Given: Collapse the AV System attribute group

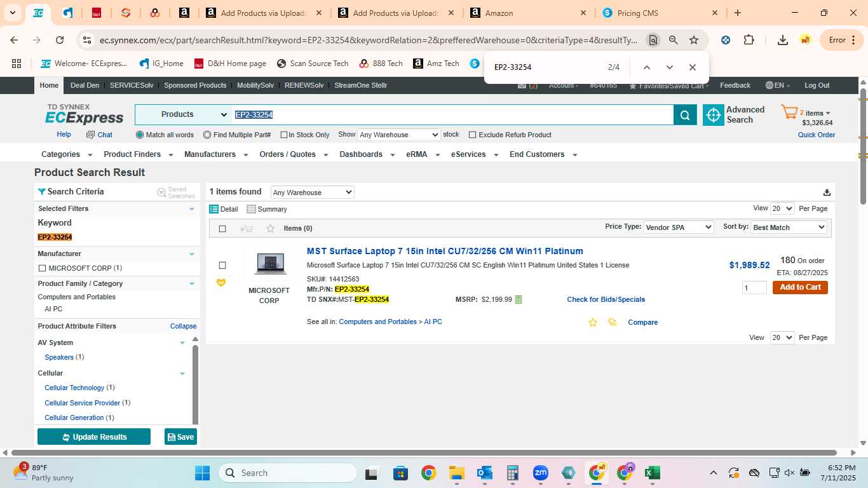Looking at the screenshot, I should [182, 342].
